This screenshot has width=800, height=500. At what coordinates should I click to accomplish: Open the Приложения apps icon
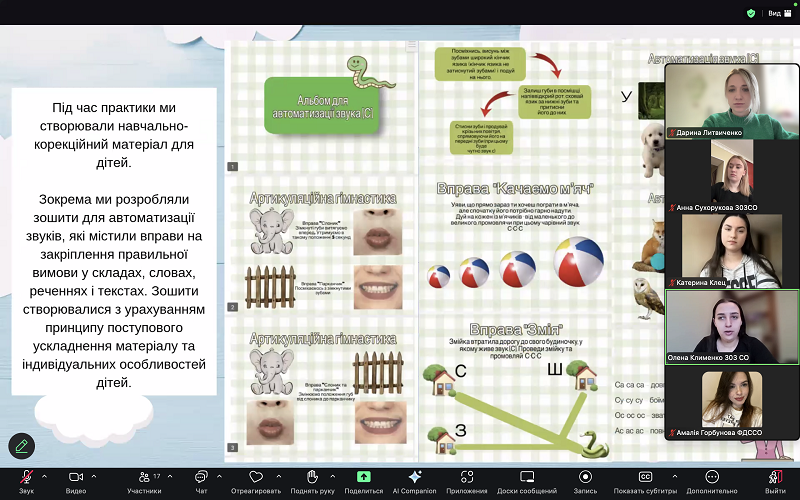(x=467, y=478)
